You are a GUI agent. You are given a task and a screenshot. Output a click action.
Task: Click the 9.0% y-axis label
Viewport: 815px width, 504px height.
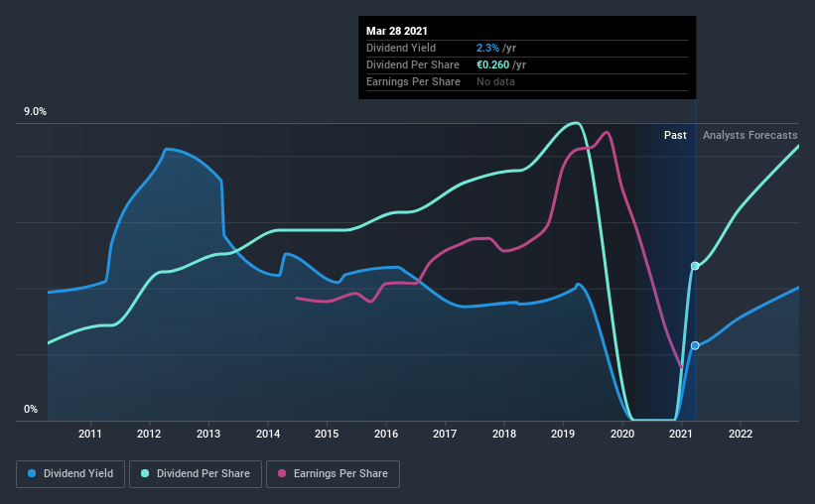(x=35, y=112)
